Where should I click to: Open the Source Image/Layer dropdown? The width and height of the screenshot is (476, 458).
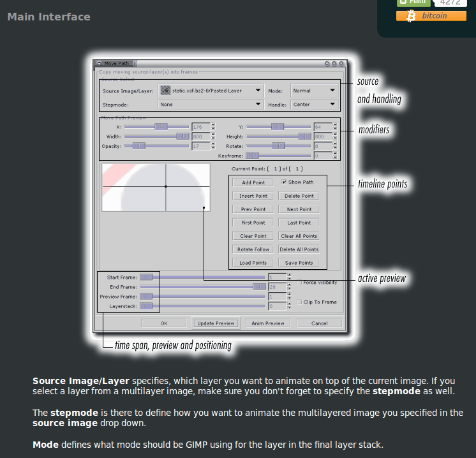click(211, 91)
